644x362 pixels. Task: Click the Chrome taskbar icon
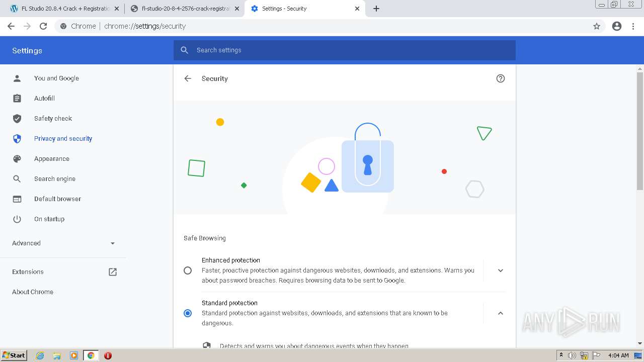tap(91, 355)
